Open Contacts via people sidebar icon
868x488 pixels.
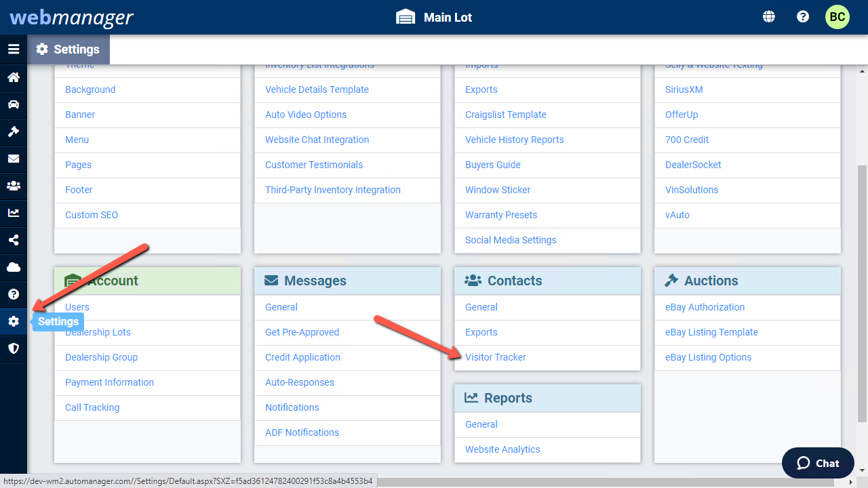pyautogui.click(x=14, y=186)
